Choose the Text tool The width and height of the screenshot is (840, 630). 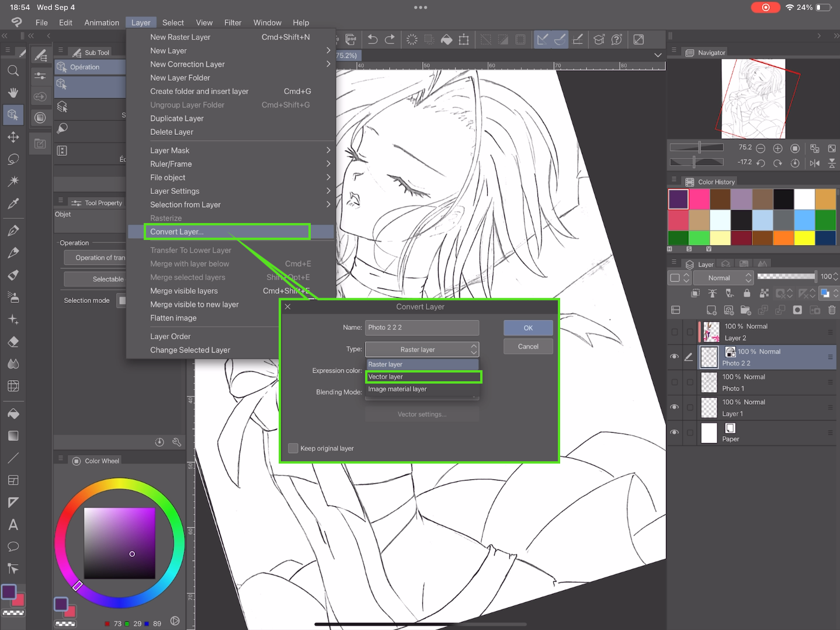(x=13, y=525)
